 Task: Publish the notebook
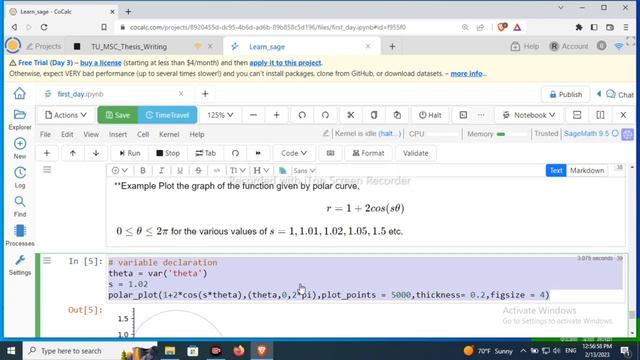pos(565,94)
